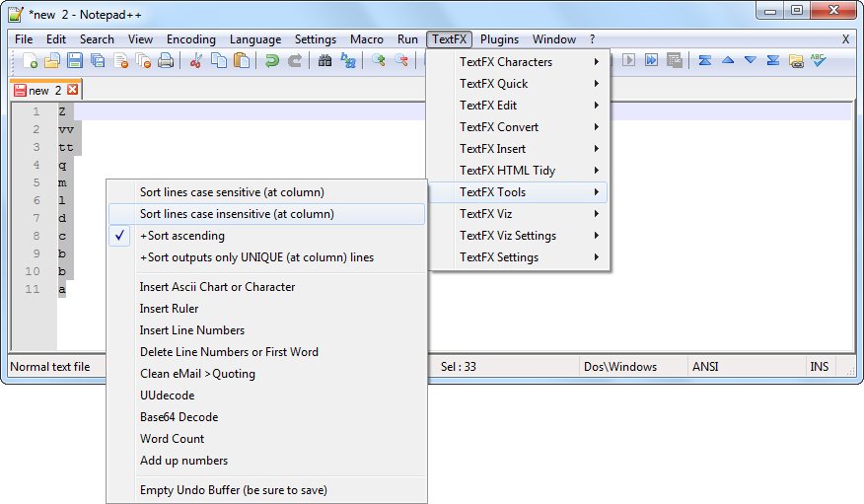
Task: Click the TextFX menu bar item
Action: point(449,39)
